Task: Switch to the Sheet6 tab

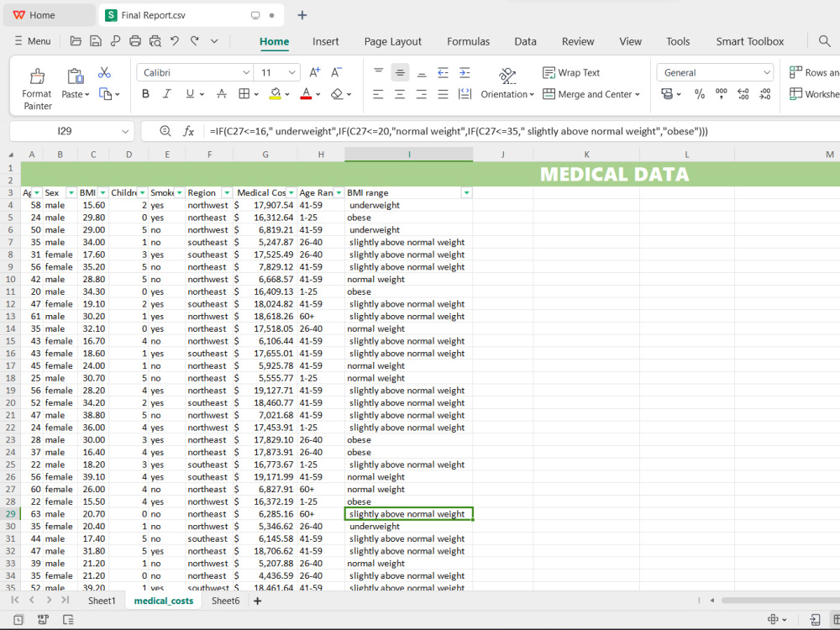Action: pos(225,601)
